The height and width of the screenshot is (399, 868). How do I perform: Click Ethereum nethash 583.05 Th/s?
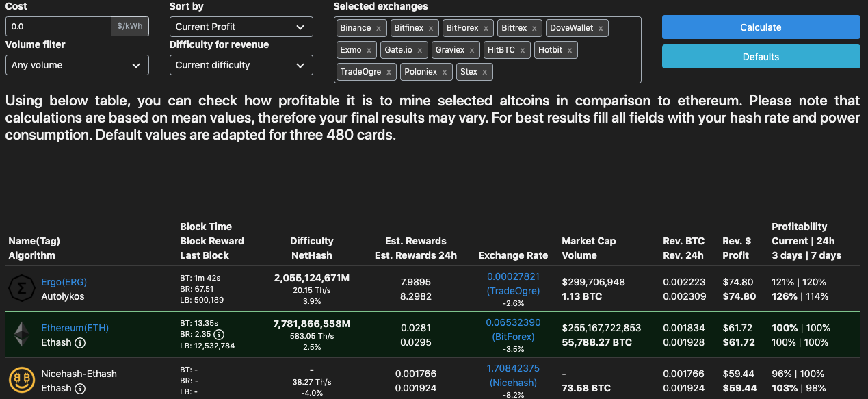tap(311, 335)
